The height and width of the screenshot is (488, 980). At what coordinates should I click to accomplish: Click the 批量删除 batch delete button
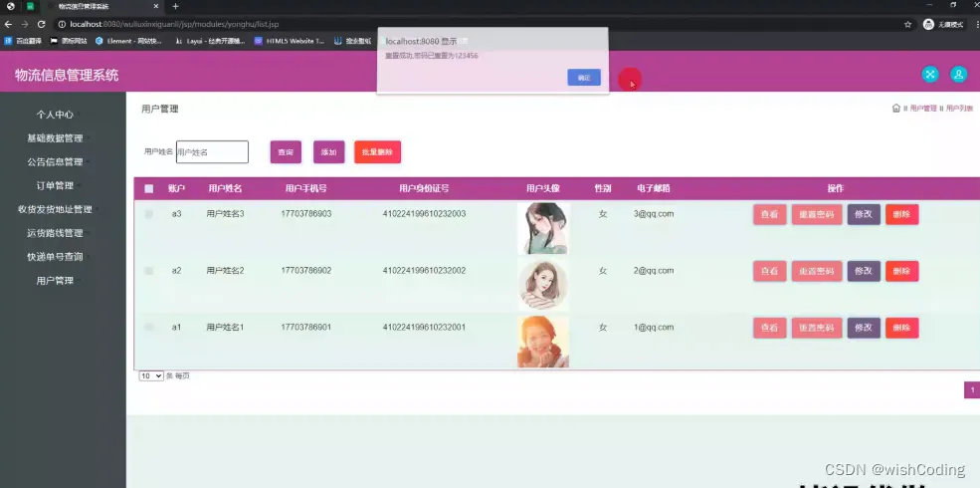[x=377, y=152]
